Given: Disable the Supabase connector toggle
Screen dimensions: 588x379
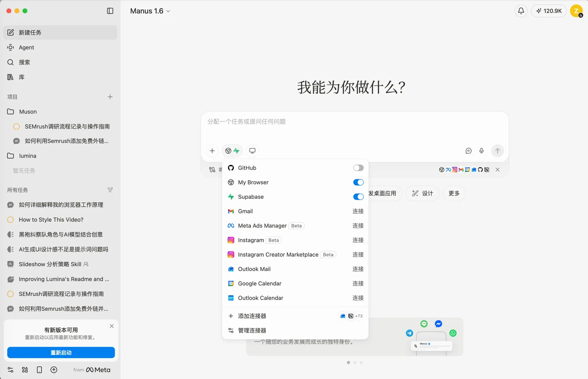Looking at the screenshot, I should pyautogui.click(x=358, y=197).
